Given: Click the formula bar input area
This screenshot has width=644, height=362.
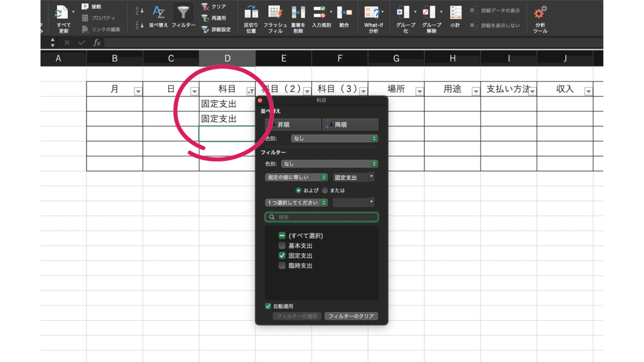Looking at the screenshot, I should [353, 42].
